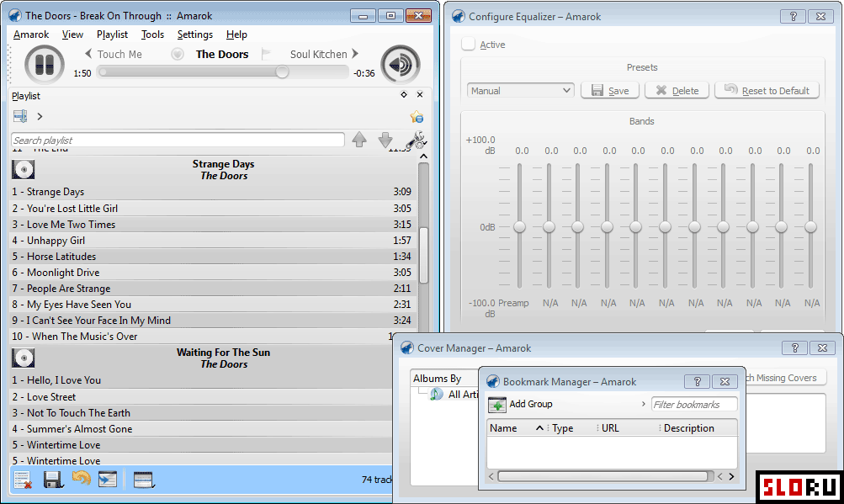
Task: Click the Filter bookmarks field
Action: click(x=694, y=405)
